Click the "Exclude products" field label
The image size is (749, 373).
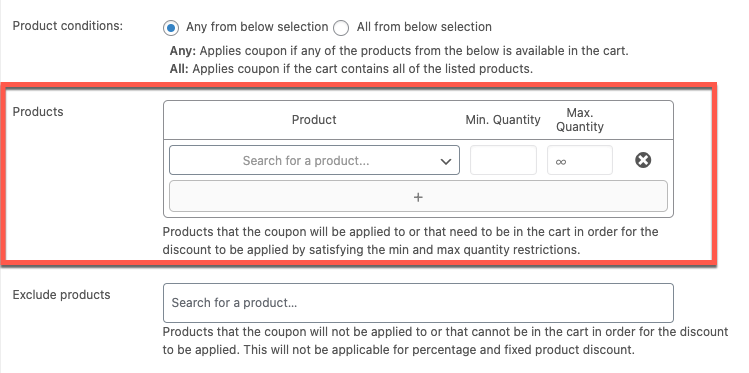pos(61,295)
